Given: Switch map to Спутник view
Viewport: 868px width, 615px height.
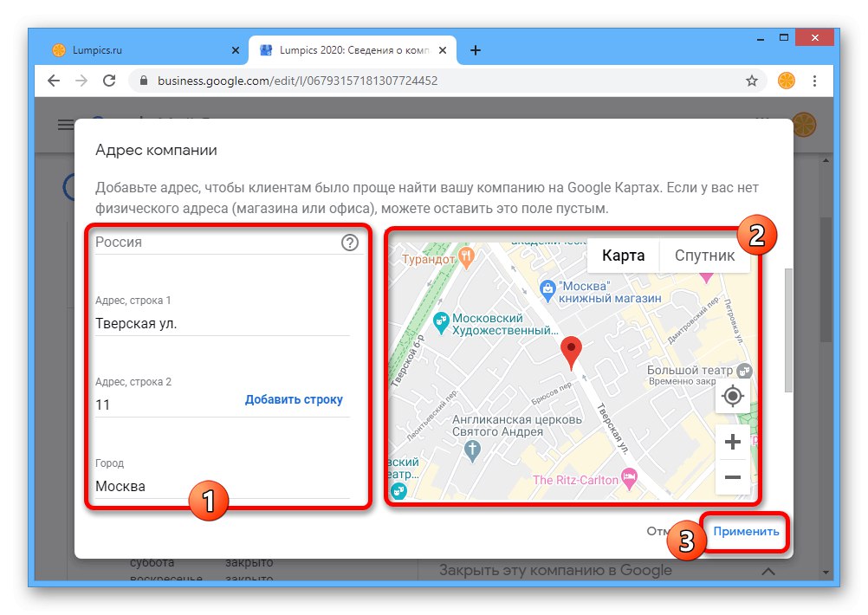Looking at the screenshot, I should [x=704, y=256].
